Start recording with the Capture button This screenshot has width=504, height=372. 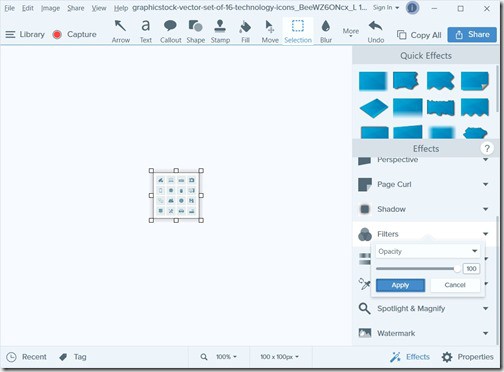[75, 34]
